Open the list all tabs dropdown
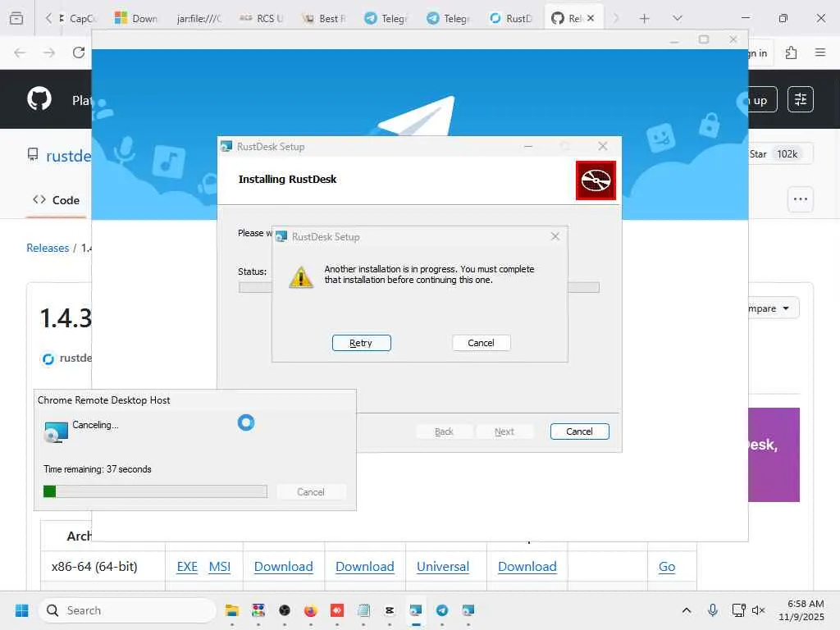 point(677,18)
